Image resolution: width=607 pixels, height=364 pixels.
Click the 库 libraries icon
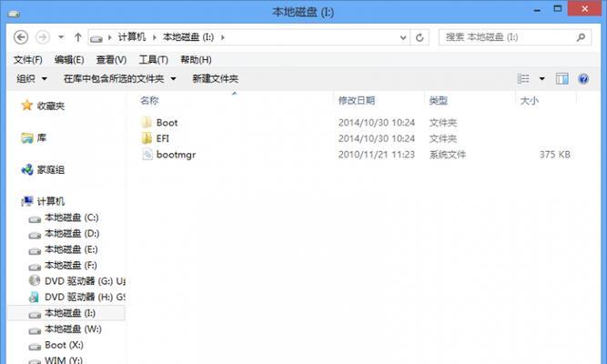tap(27, 137)
